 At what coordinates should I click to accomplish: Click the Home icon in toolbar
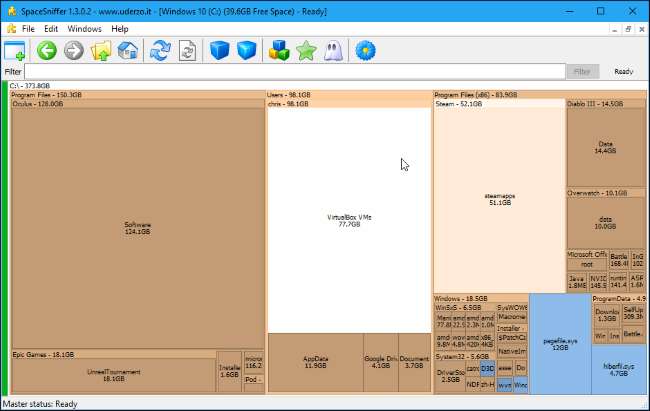coord(127,51)
